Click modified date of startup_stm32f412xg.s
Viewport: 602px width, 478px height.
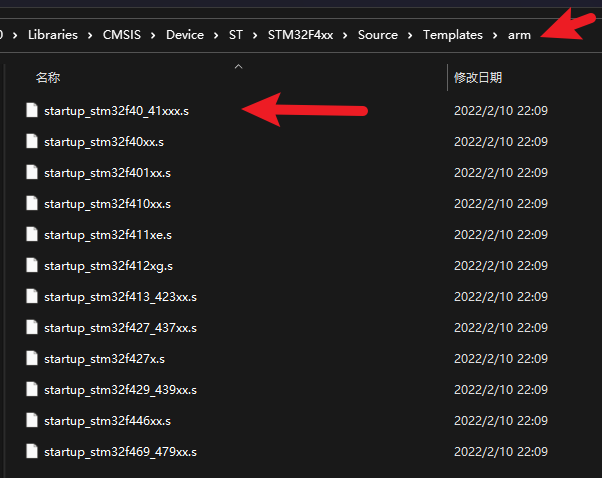[501, 266]
